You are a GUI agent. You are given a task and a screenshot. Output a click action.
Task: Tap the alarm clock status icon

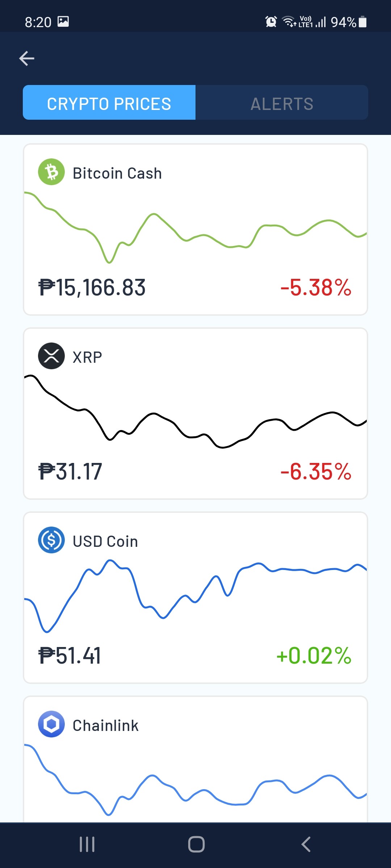pyautogui.click(x=271, y=22)
